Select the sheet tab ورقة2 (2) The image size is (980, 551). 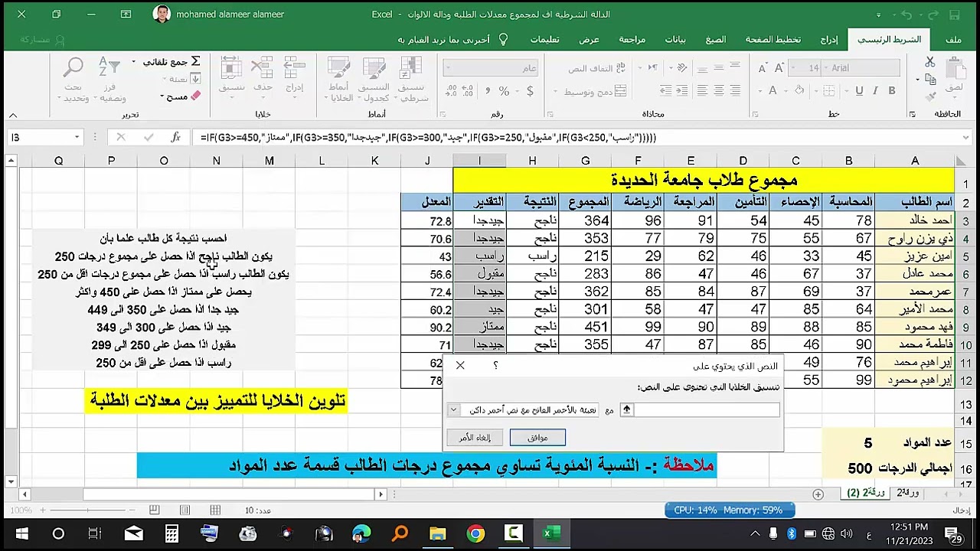point(865,494)
